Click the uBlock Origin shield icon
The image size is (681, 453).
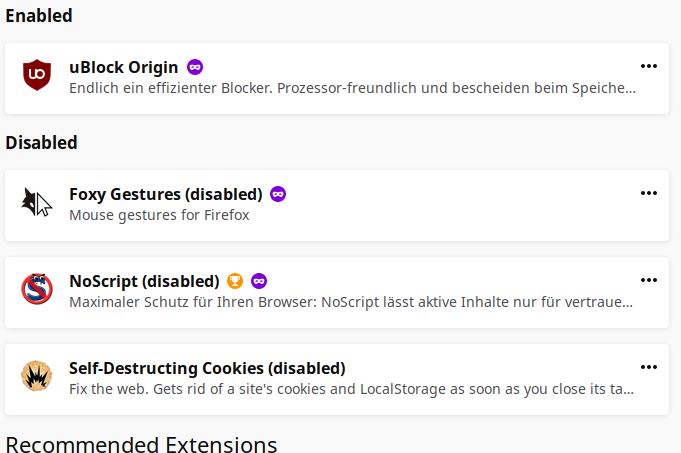37,75
